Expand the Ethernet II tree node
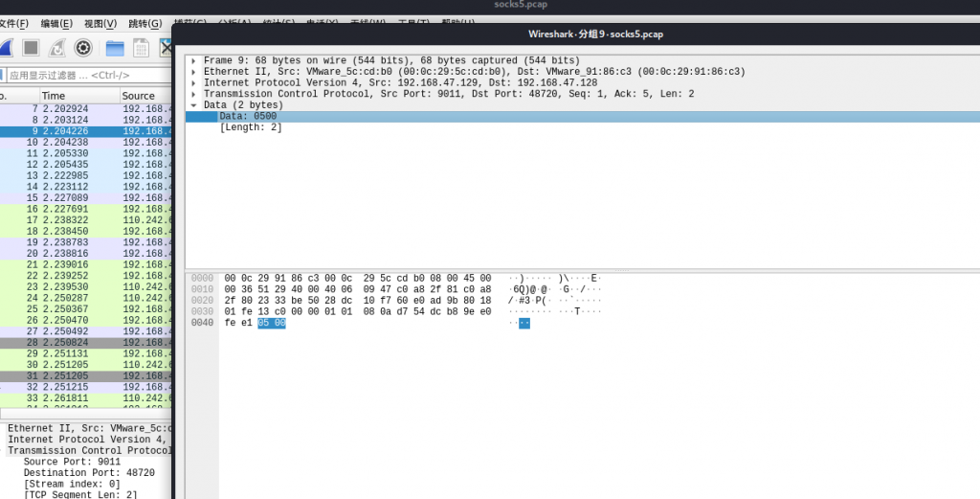The height and width of the screenshot is (499, 980). [193, 72]
